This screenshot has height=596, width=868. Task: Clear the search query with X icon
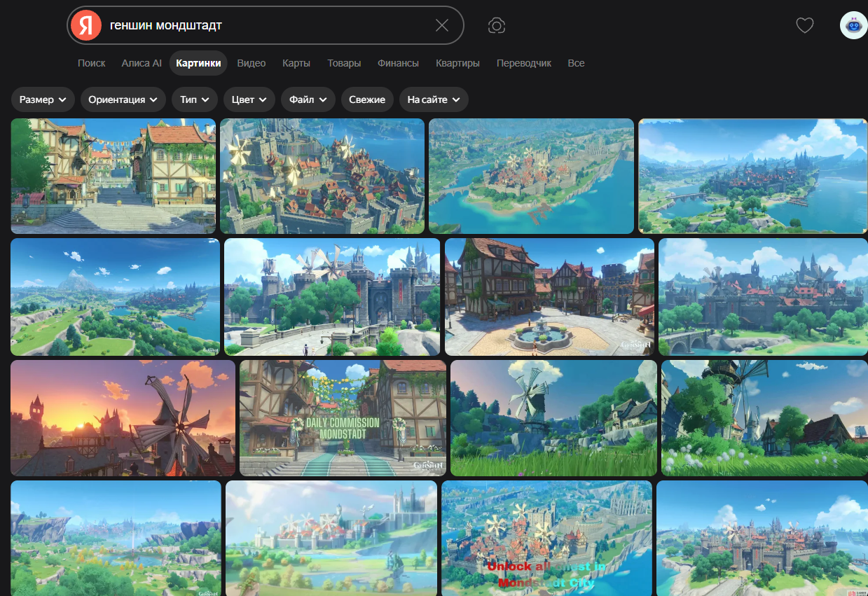point(442,25)
